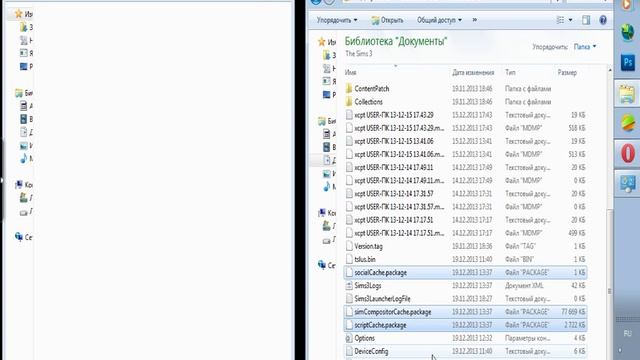Click the Библиотека "Документы" heading
The height and width of the screenshot is (360, 640).
click(x=396, y=41)
